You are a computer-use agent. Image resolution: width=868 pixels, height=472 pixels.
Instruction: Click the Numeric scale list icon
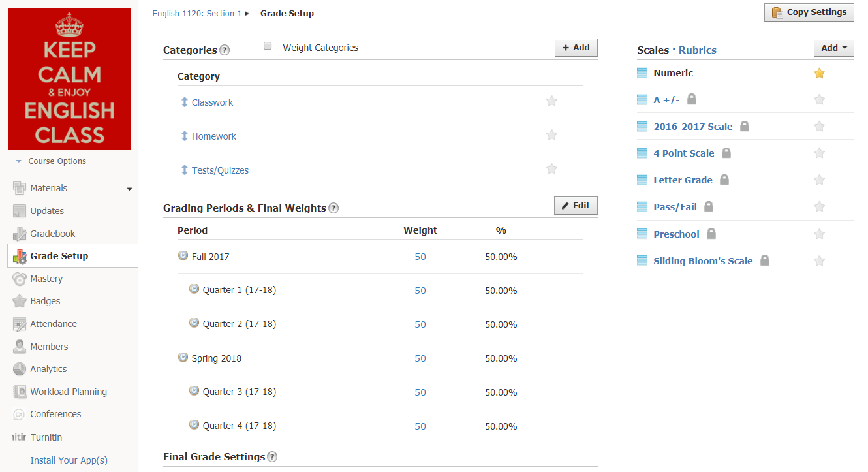[x=642, y=73]
